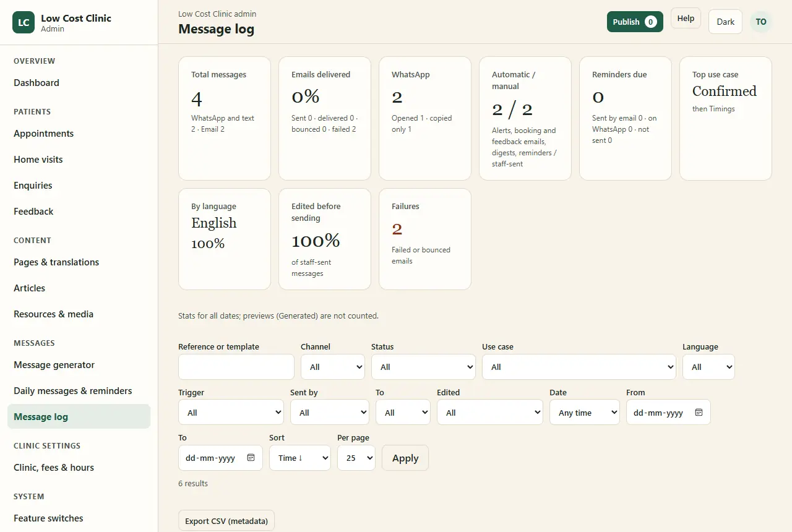Click the Emails delivered stat card
This screenshot has width=792, height=532.
(325, 119)
